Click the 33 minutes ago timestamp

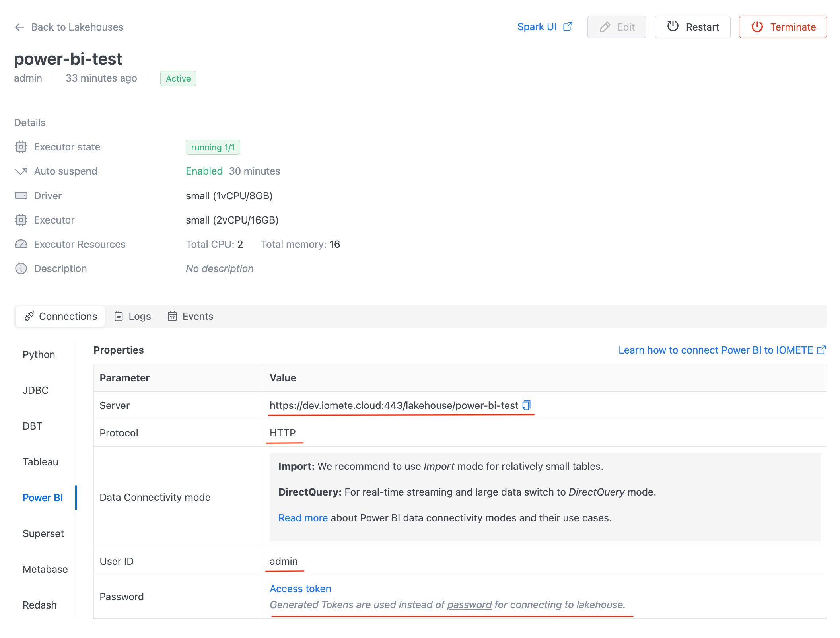[101, 78]
